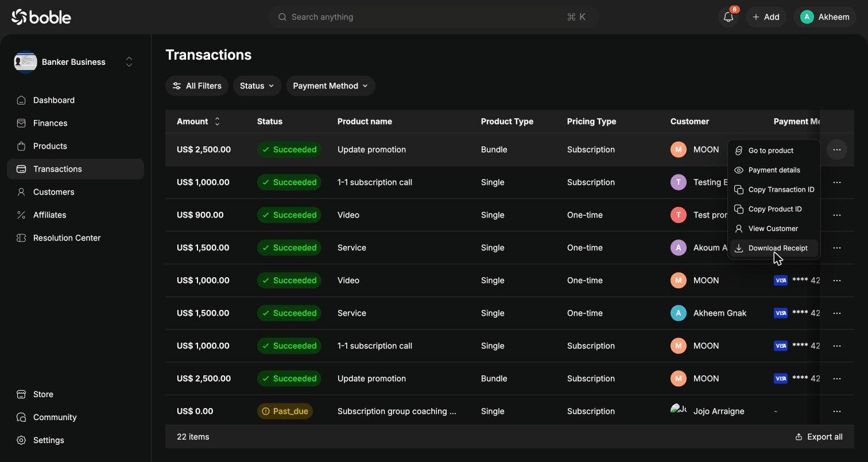The width and height of the screenshot is (868, 462).
Task: Open Finances in the sidebar
Action: point(75,123)
